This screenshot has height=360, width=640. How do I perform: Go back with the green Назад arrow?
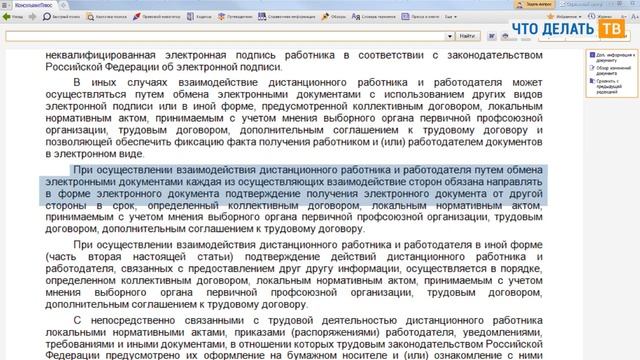coord(12,17)
